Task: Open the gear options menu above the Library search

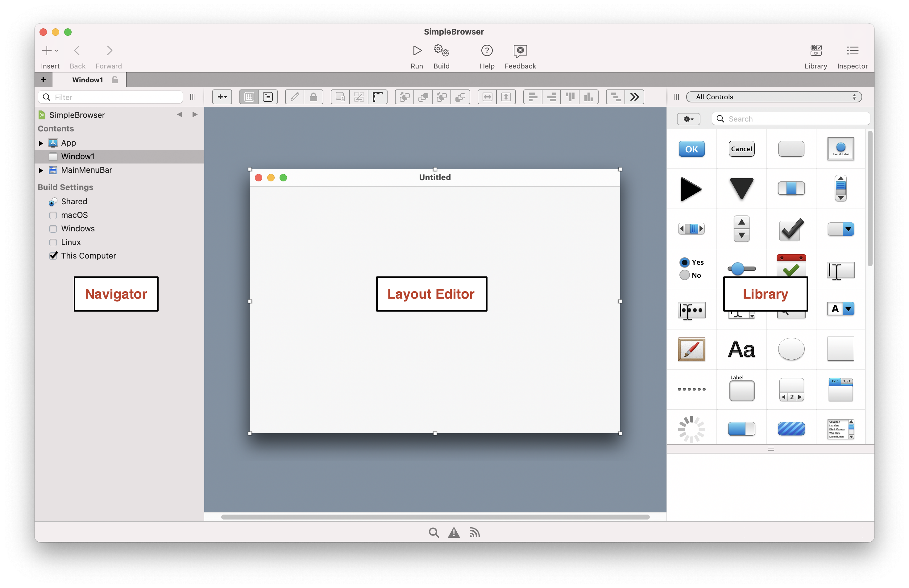Action: [x=689, y=119]
